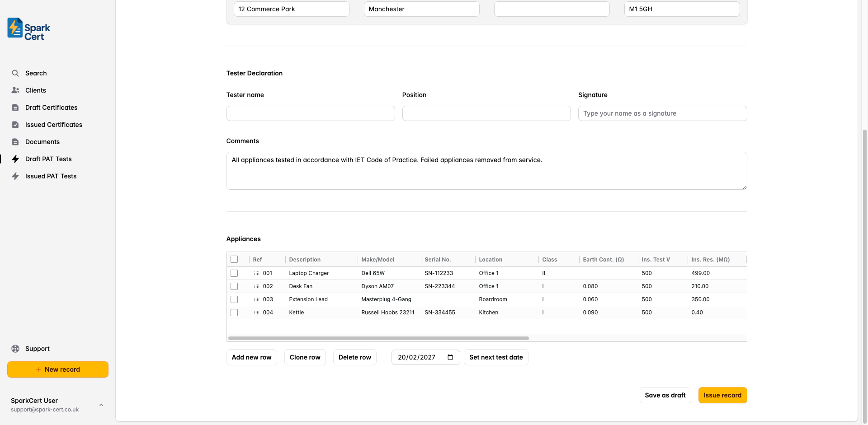The image size is (868, 425).
Task: Open Clients via the people icon
Action: click(15, 90)
